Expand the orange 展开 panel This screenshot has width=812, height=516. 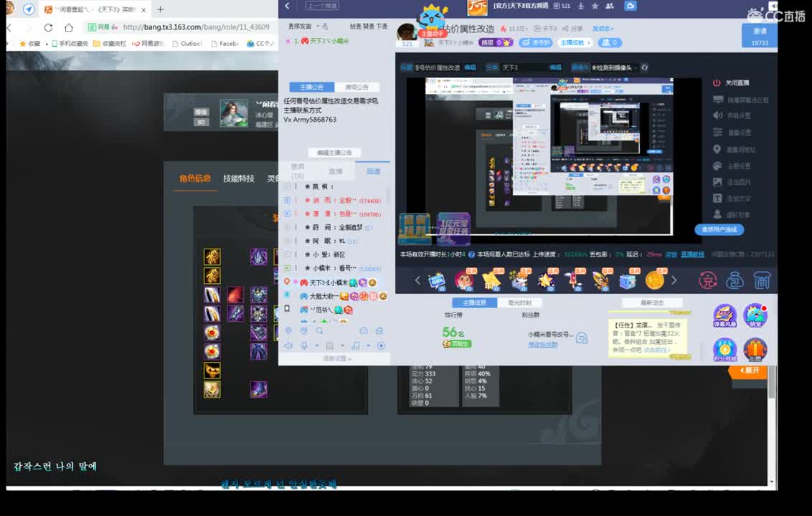[x=747, y=371]
